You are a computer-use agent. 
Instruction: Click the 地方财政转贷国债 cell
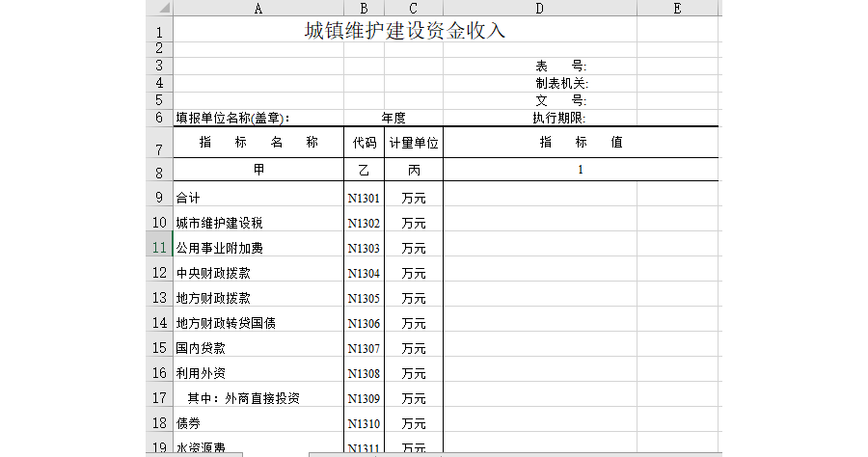tap(258, 319)
